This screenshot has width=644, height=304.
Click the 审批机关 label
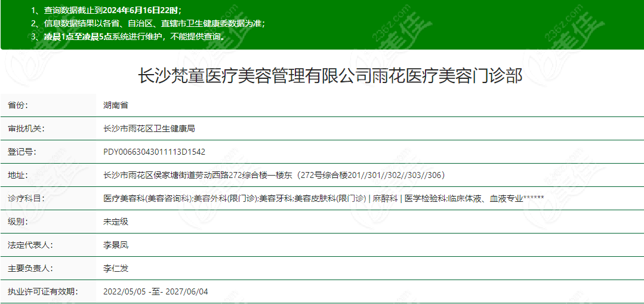(26, 128)
